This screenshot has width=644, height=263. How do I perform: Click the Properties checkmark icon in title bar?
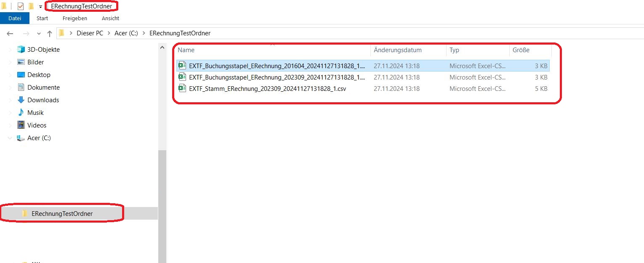[x=21, y=6]
